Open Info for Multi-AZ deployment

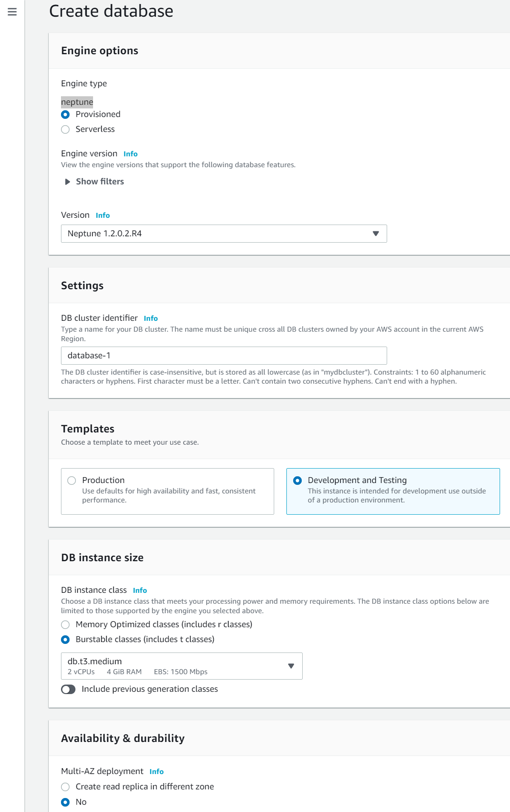coord(156,772)
